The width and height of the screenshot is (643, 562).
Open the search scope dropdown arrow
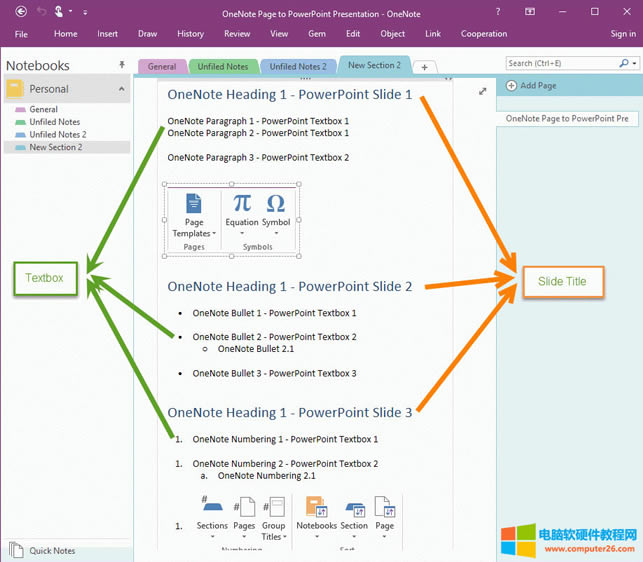pos(633,63)
